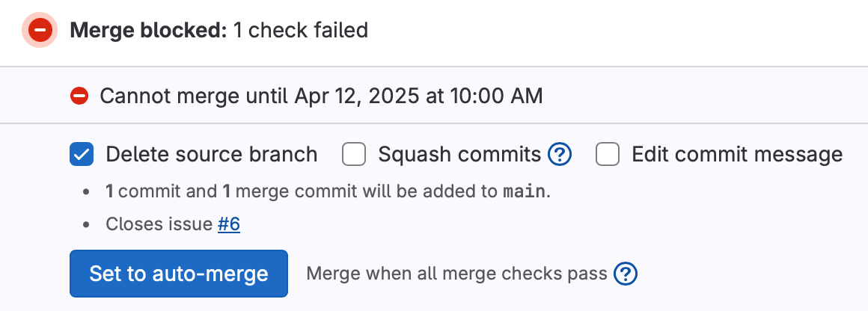Click the Cannot merge until Apr 12 message
Viewport: 868px width, 311px height.
click(321, 96)
